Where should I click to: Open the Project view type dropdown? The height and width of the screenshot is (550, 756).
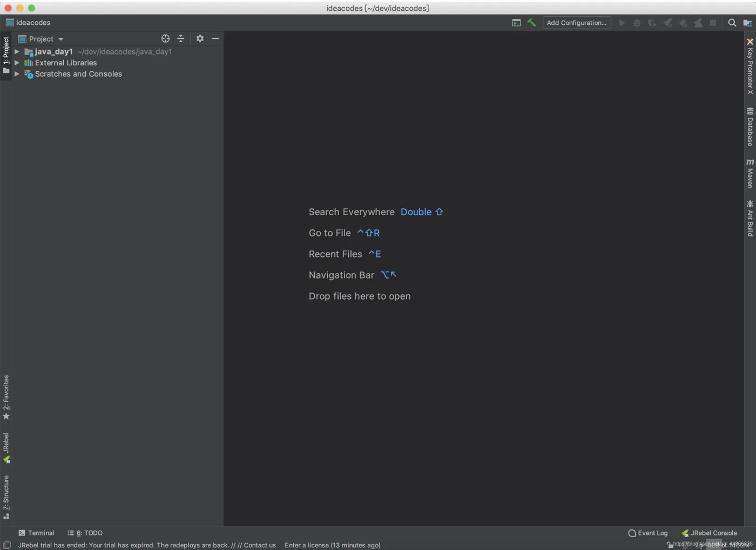pyautogui.click(x=41, y=39)
